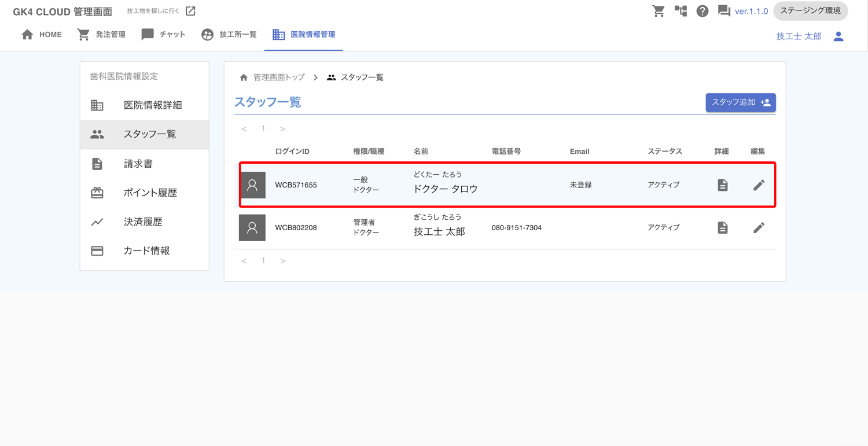Open the shopping cart icon in header

(x=659, y=11)
